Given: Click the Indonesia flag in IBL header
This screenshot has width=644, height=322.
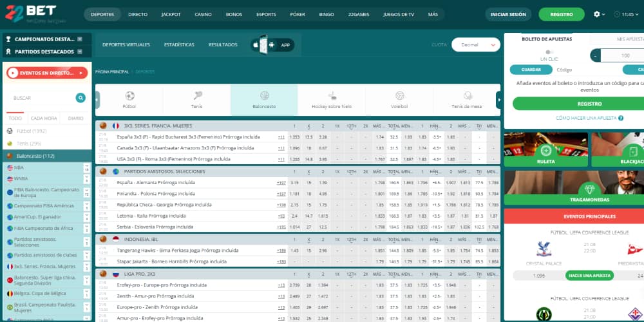Looking at the screenshot, I should coord(115,239).
